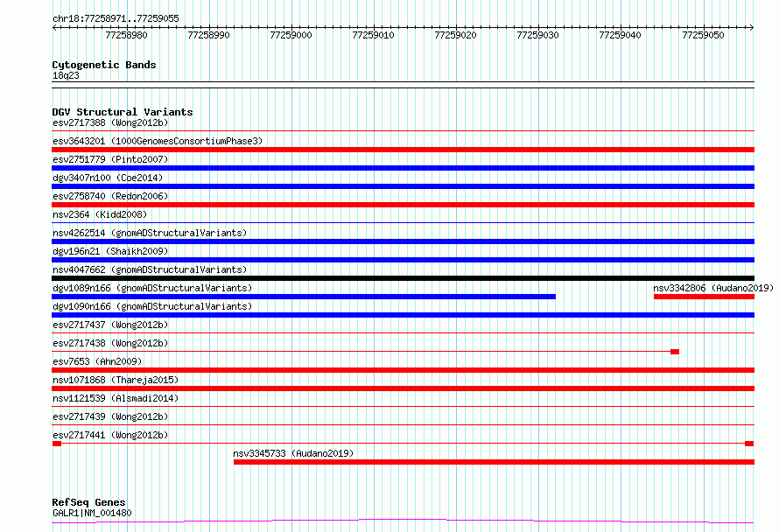Select the esv3643201 1000GenomesConsortiumPhase3 red bar
This screenshot has width=779, height=532.
click(x=403, y=150)
